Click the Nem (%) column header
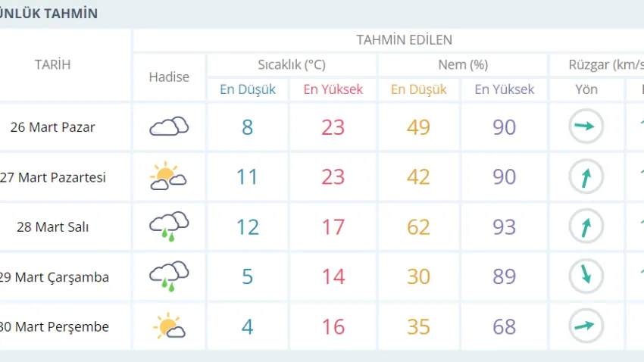Viewport: 644px width, 362px height. (x=462, y=65)
